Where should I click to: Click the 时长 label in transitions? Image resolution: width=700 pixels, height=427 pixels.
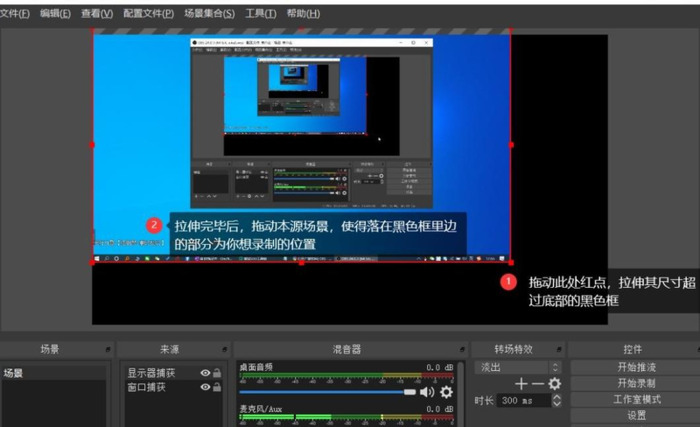(x=484, y=400)
